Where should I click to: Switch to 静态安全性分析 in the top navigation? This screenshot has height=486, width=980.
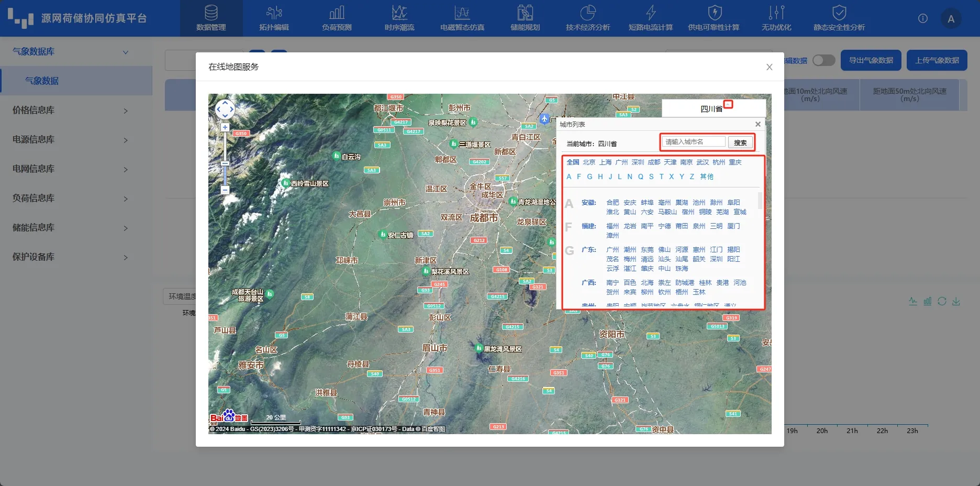pyautogui.click(x=839, y=18)
